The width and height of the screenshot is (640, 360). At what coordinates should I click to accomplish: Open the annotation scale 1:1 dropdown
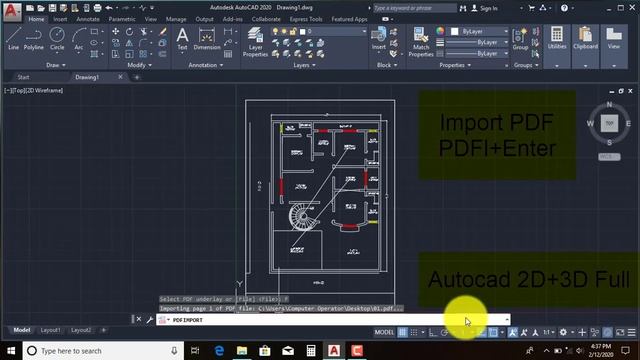(549, 332)
